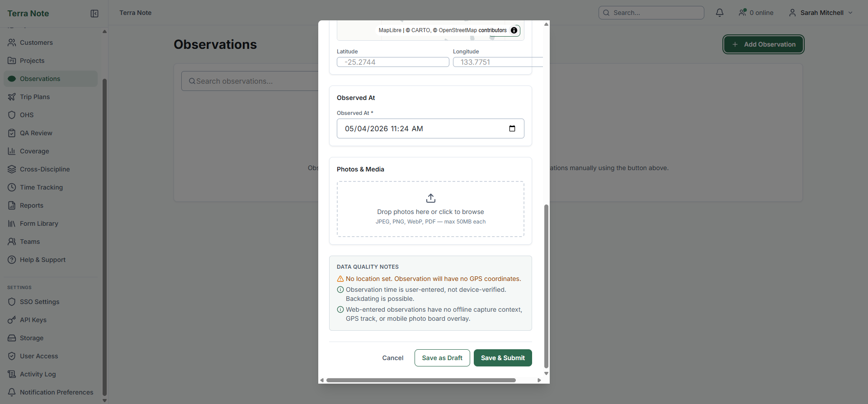Screen dimensions: 868x404
Task: Click upload icon in photo drop zone
Action: point(430,198)
